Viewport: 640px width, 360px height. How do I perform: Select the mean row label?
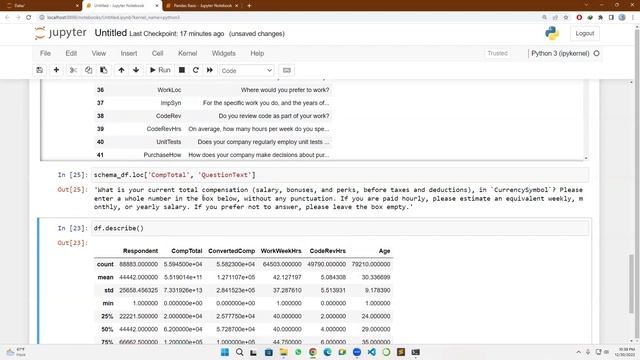coord(105,278)
